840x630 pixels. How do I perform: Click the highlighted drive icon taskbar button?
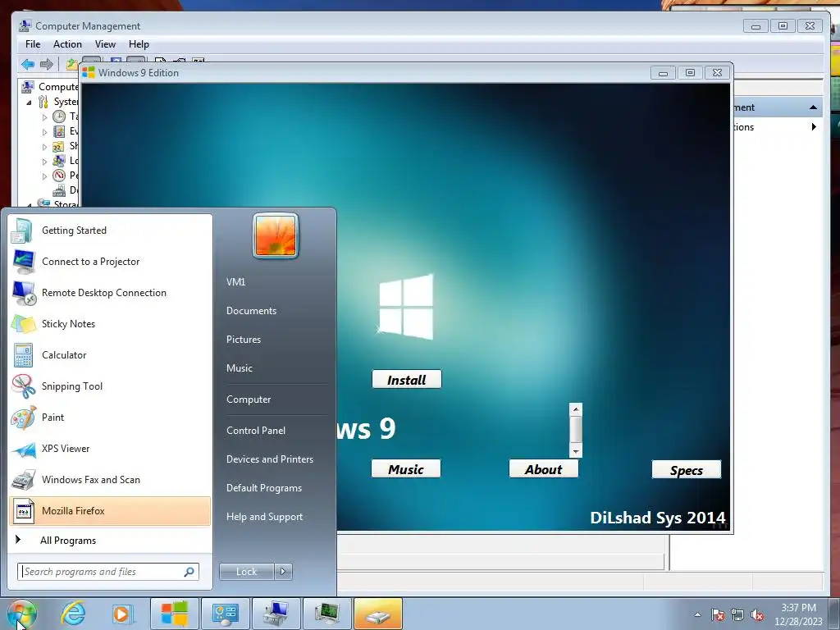point(377,614)
